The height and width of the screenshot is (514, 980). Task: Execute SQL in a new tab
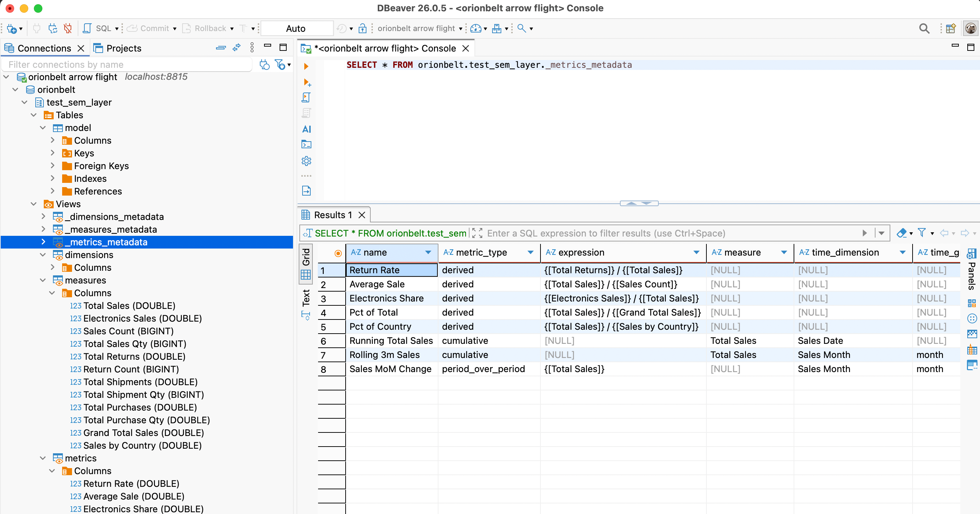[307, 82]
